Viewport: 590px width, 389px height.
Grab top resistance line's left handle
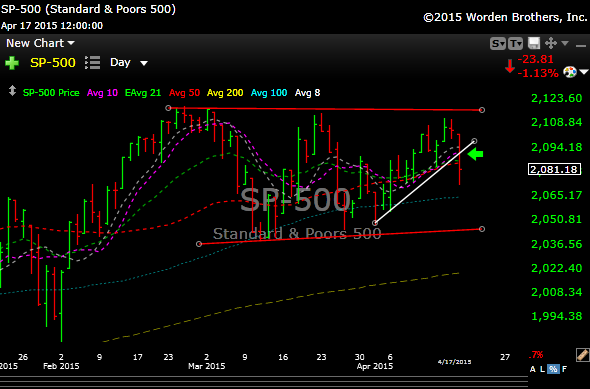point(169,108)
